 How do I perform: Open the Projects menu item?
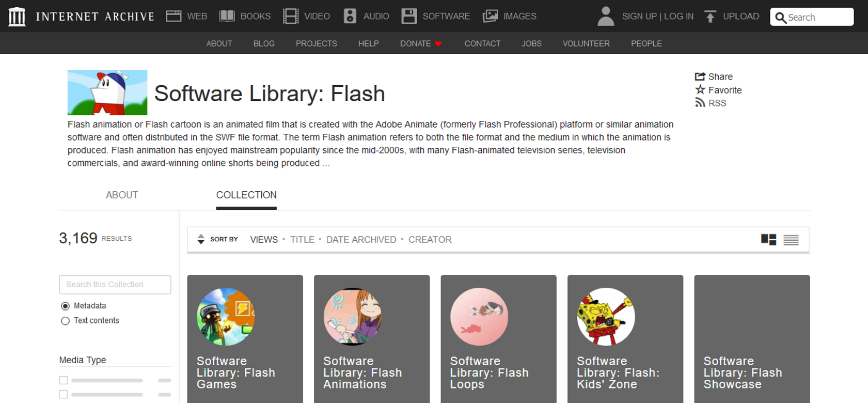(x=317, y=43)
